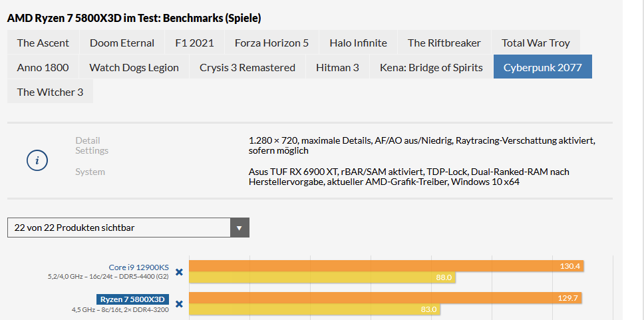Click the highlighted Ryzen 7 5800X3D label
Image resolution: width=644 pixels, height=320 pixels.
point(132,299)
